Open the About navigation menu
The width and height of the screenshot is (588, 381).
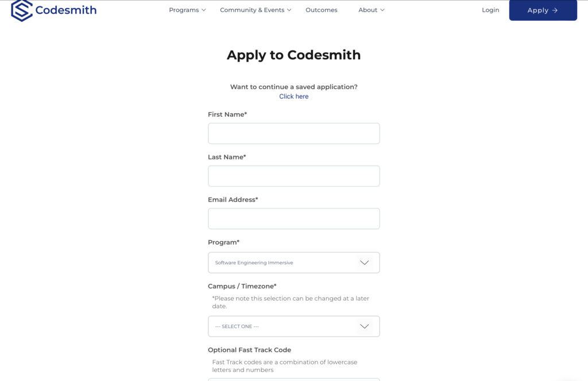click(367, 10)
